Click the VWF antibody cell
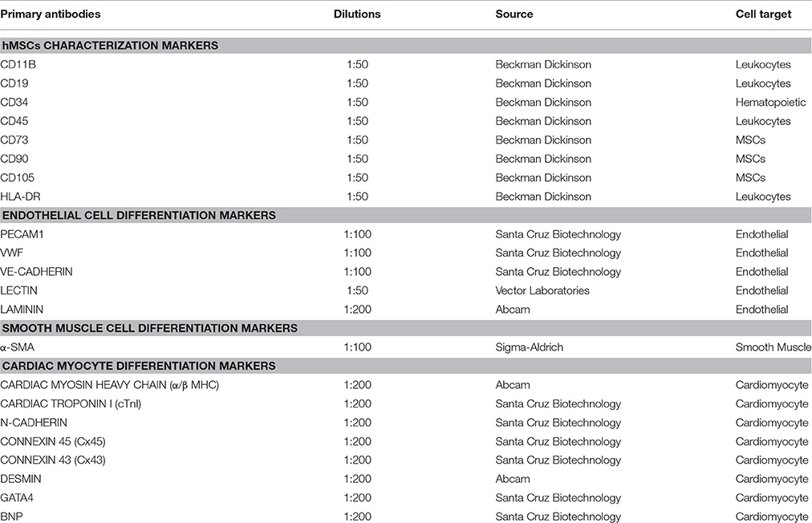812x523 pixels. click(12, 253)
